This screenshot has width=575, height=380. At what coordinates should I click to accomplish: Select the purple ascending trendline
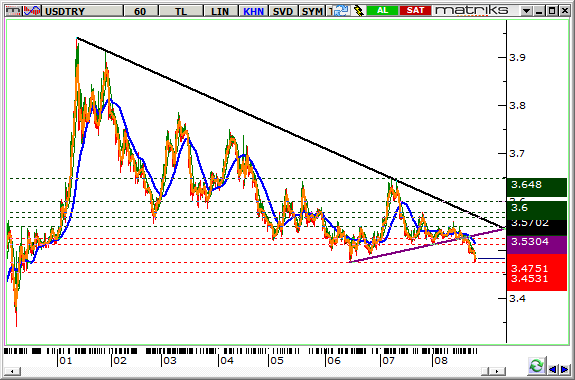click(x=428, y=245)
